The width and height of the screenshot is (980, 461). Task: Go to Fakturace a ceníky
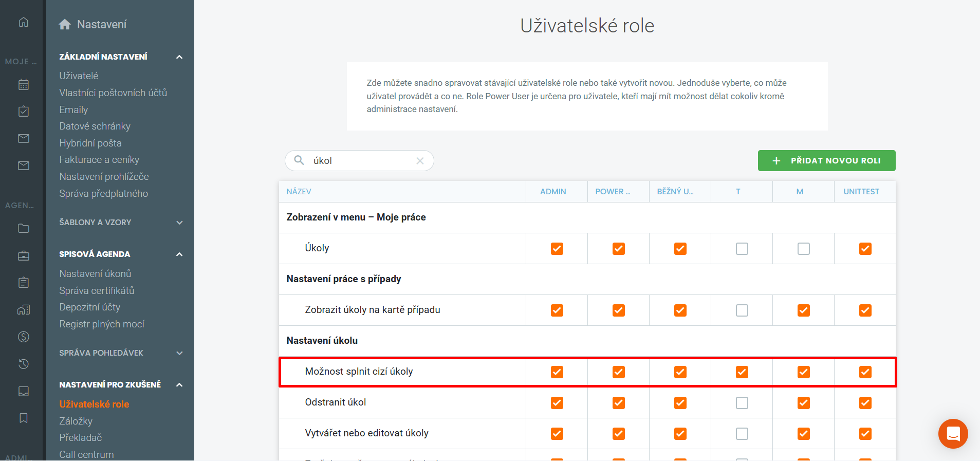(x=99, y=160)
